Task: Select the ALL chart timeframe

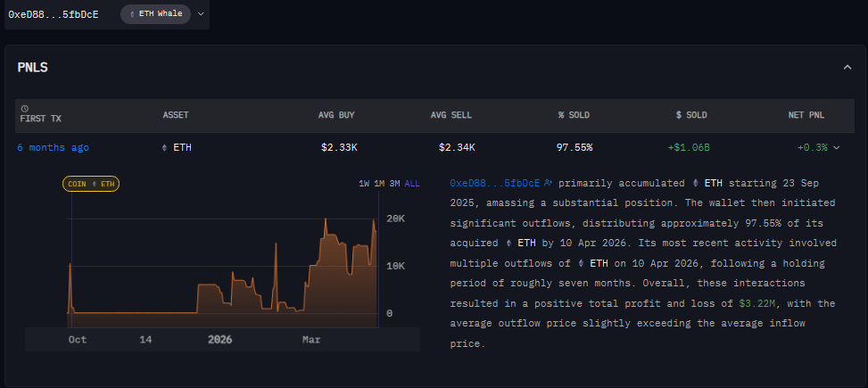Action: [411, 184]
